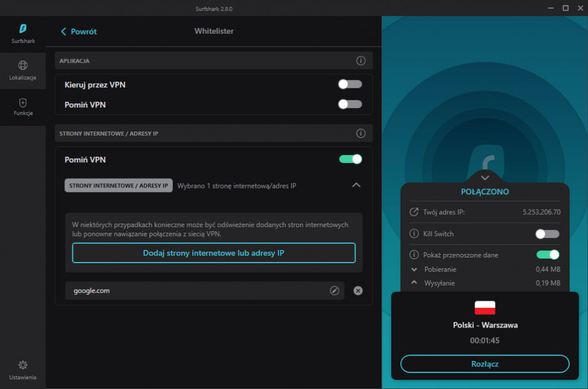Click the Wysyłanie upload arrow icon
The image size is (588, 389).
point(414,283)
